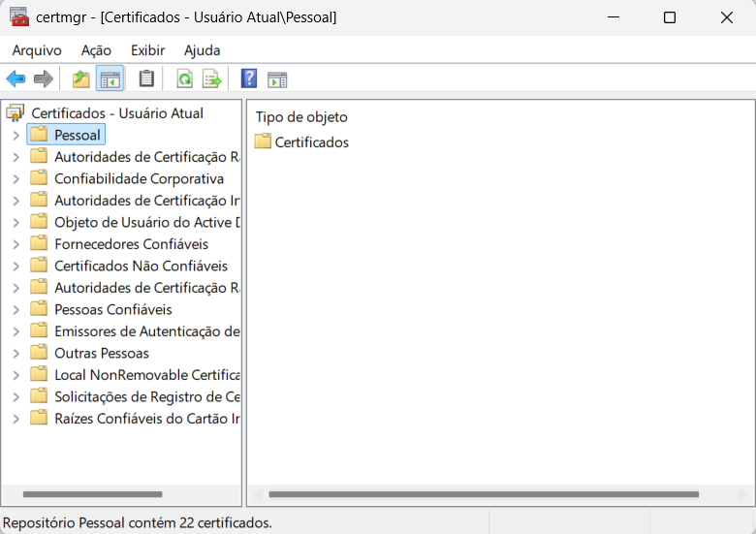Maximize the certmgr window
756x534 pixels.
[x=670, y=17]
